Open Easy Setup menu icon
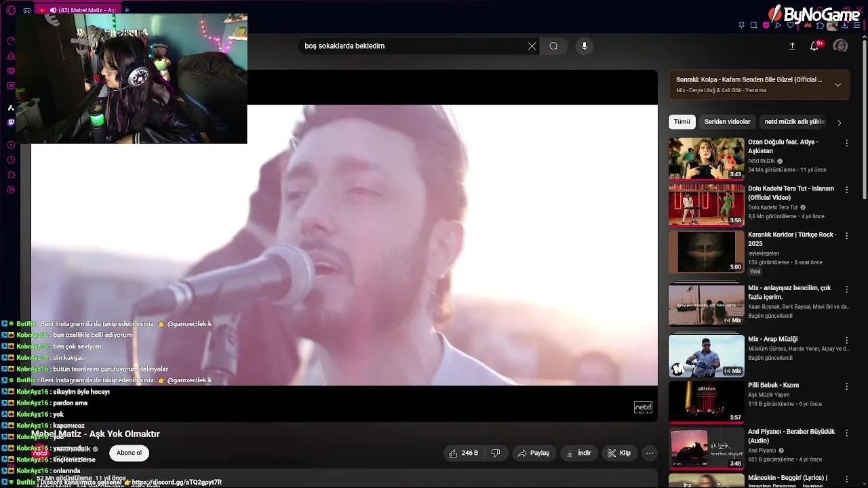The image size is (868, 488). coord(856,25)
